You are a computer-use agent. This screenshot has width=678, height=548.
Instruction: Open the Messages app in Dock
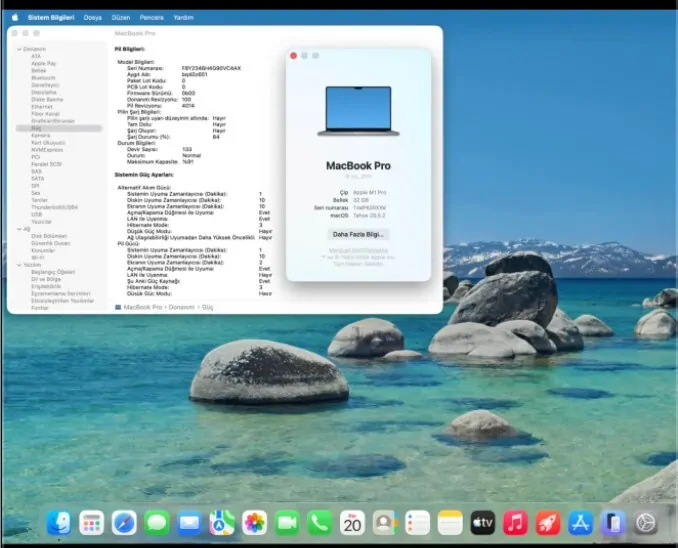pyautogui.click(x=157, y=523)
